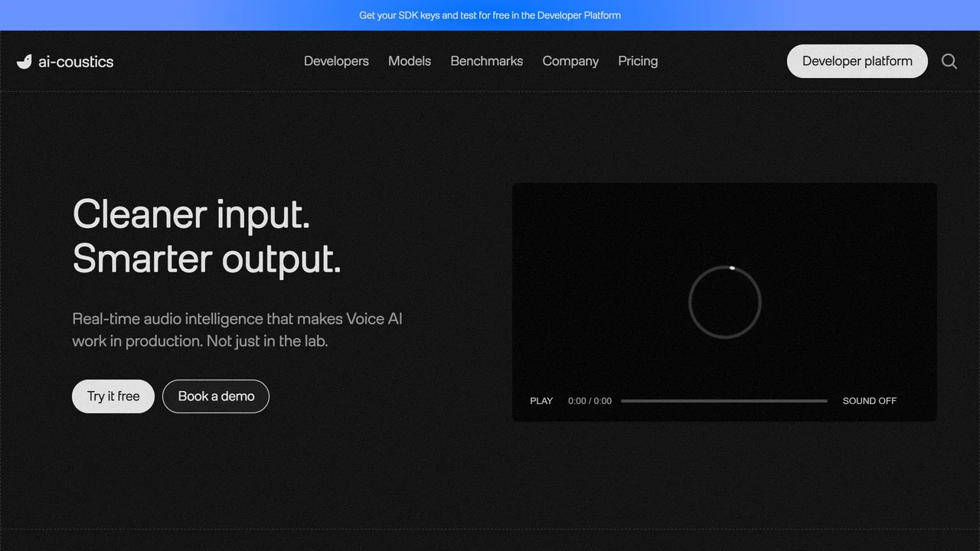Click the 'Real-time audio intelligence' subtitle text
This screenshot has width=980, height=551.
[237, 330]
